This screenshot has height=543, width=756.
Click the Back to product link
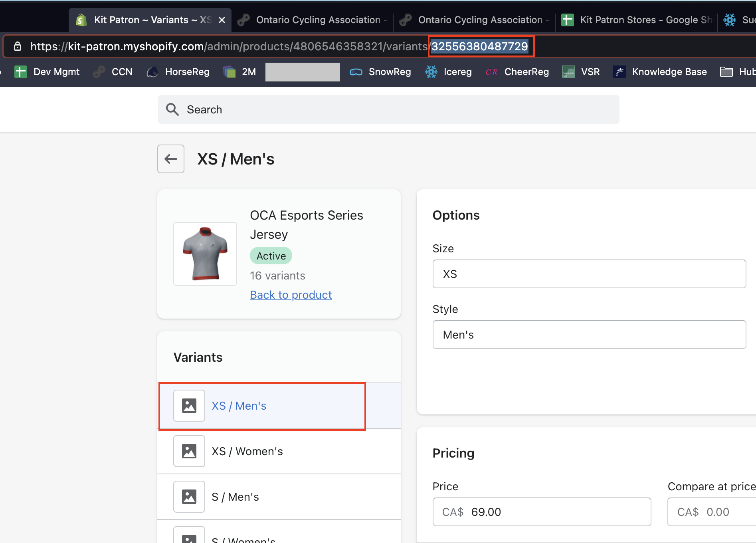tap(291, 295)
